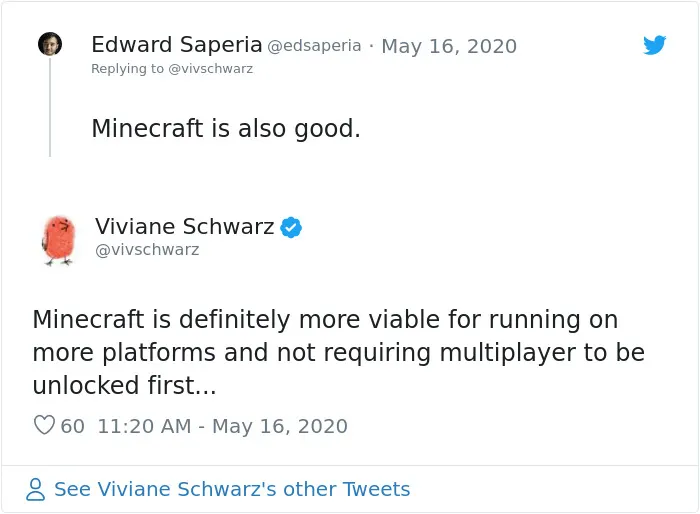Screen dimensions: 700x514
Task: Open the @vivschwarz handle under the name
Action: [147, 250]
